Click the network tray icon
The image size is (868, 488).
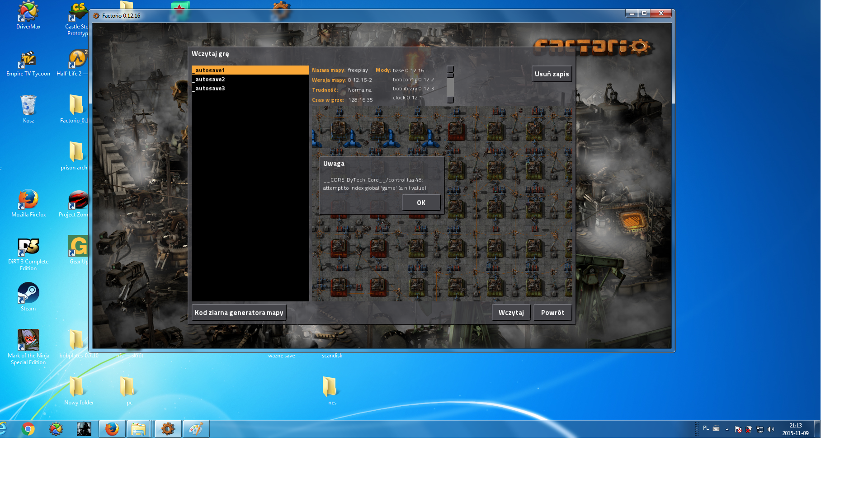click(x=760, y=429)
